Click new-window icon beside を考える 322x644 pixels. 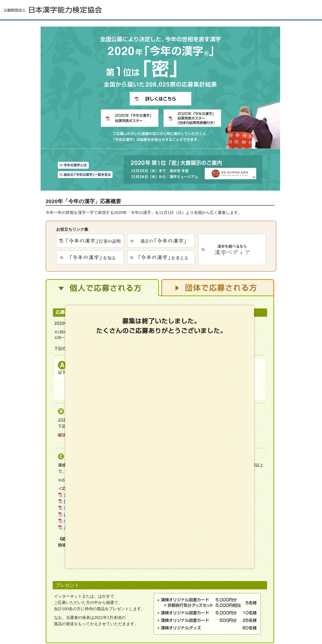click(132, 258)
